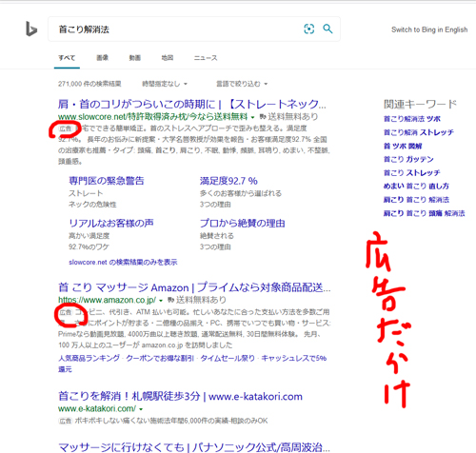Open sitelink 満足度92.7 %
The image size is (476, 453).
[228, 181]
